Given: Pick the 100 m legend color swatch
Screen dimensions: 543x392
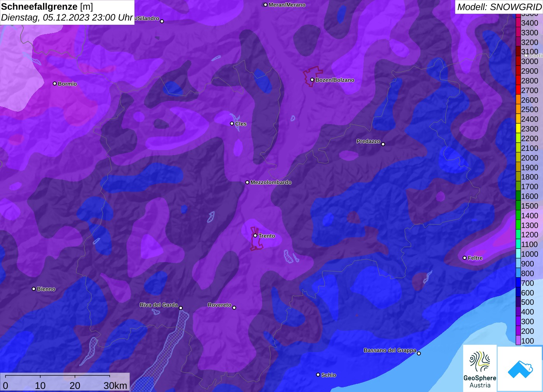Looking at the screenshot, I should (x=518, y=340).
